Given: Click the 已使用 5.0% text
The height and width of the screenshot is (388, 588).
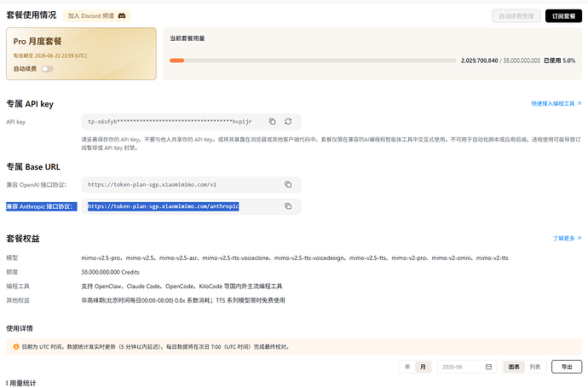Looking at the screenshot, I should 560,61.
